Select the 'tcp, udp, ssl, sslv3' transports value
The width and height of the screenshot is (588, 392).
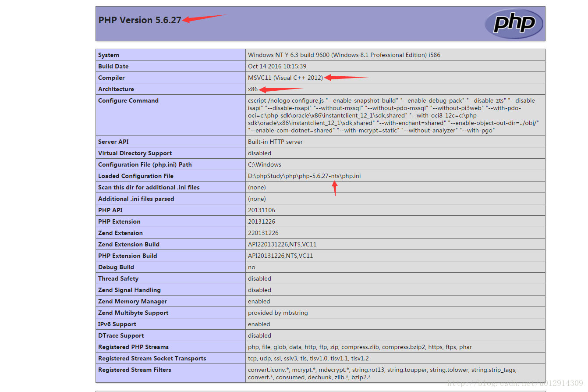tap(308, 358)
